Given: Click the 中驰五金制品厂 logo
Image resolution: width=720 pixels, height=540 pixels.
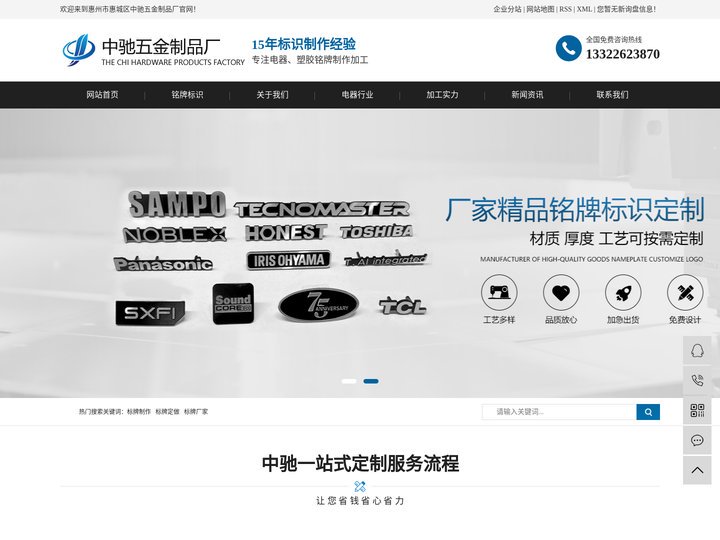Looking at the screenshot, I should click(153, 50).
